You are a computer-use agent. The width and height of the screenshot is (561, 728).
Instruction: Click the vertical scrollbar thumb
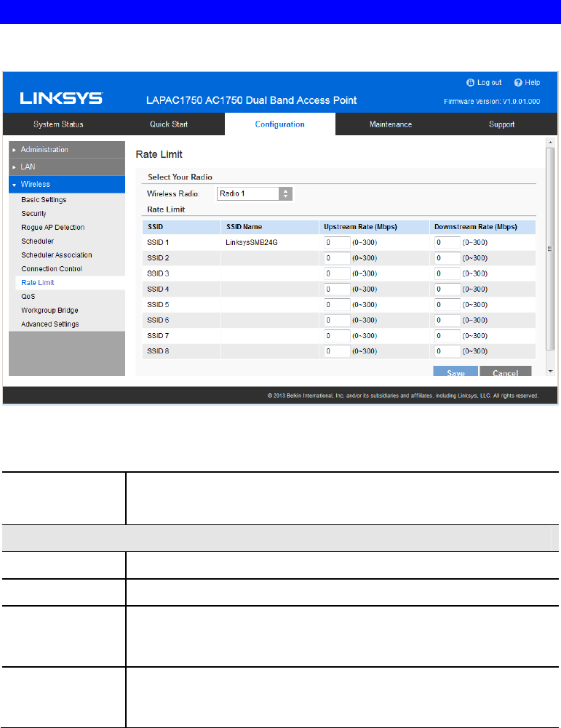[x=550, y=249]
